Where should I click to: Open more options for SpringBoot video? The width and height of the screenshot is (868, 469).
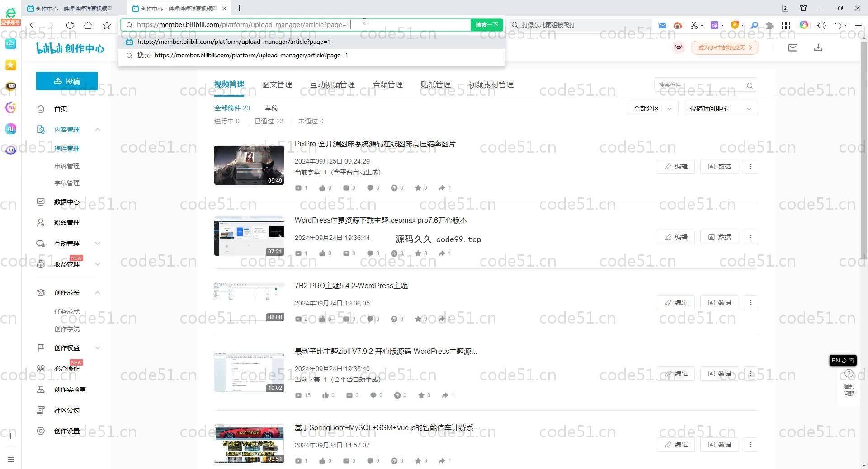tap(751, 445)
